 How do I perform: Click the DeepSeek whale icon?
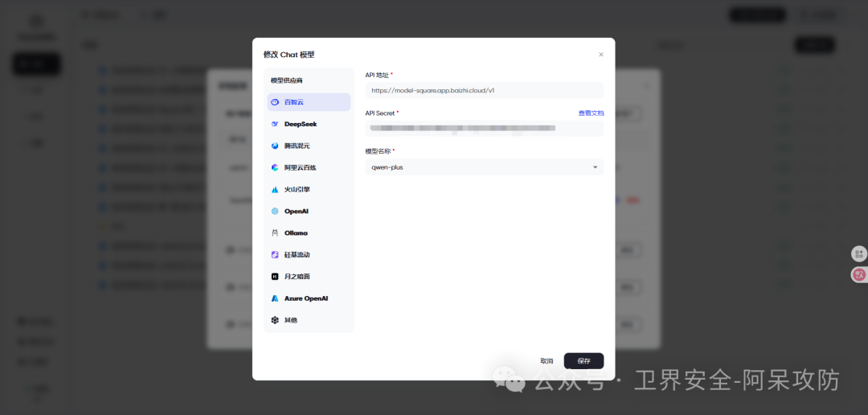[x=275, y=124]
